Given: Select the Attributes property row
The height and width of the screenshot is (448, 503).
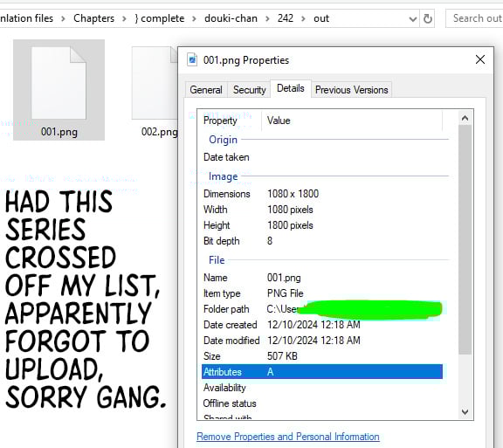Looking at the screenshot, I should coord(322,372).
